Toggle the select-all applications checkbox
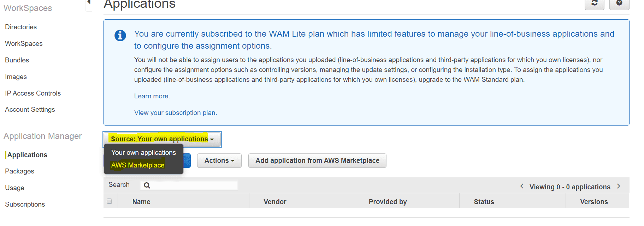 click(110, 201)
